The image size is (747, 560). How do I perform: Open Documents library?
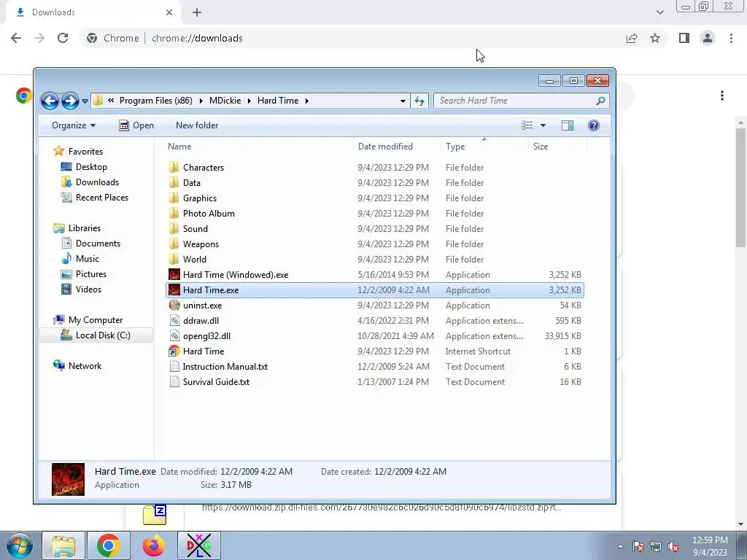click(x=90, y=244)
